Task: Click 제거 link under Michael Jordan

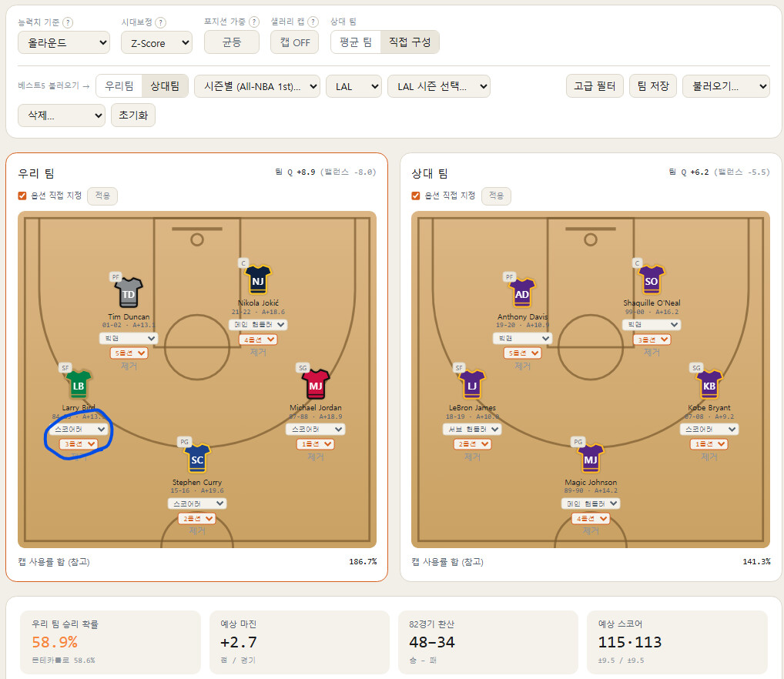Action: click(316, 457)
